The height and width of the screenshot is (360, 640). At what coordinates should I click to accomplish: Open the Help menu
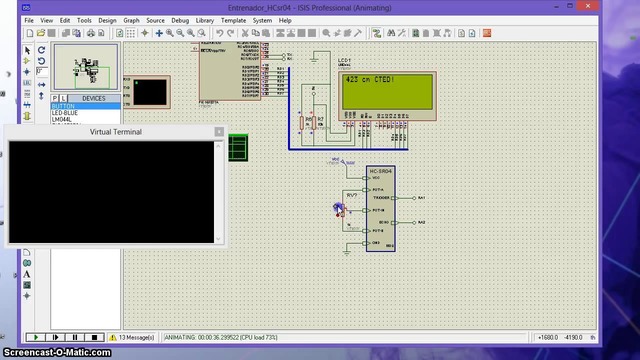285,20
